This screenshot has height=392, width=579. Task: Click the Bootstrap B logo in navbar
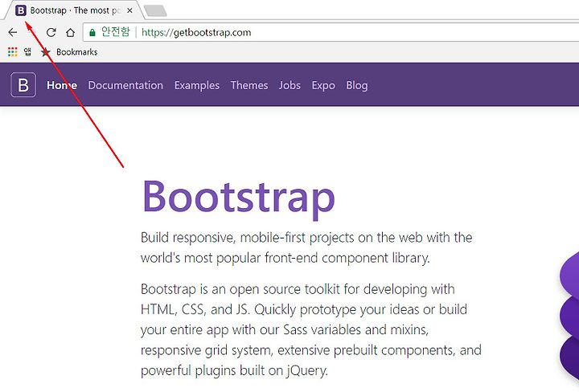[x=23, y=85]
